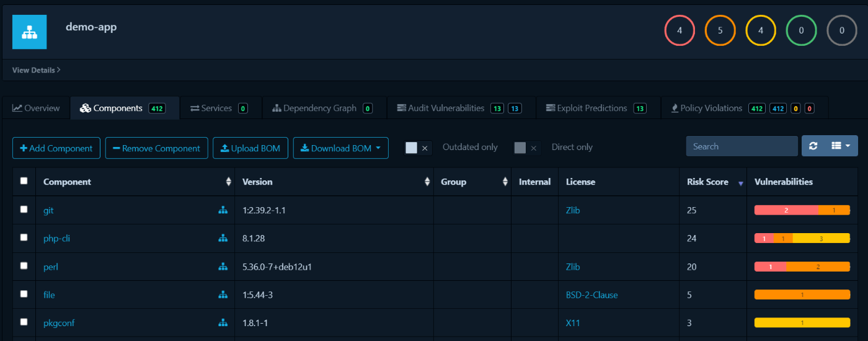Click the hierarchy icon in file row

pos(223,294)
